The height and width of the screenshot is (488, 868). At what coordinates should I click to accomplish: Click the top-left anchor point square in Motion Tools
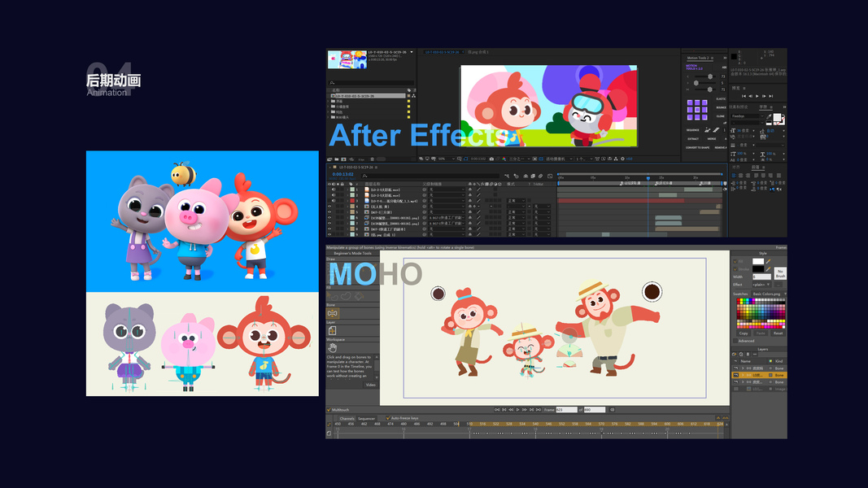[x=690, y=102]
